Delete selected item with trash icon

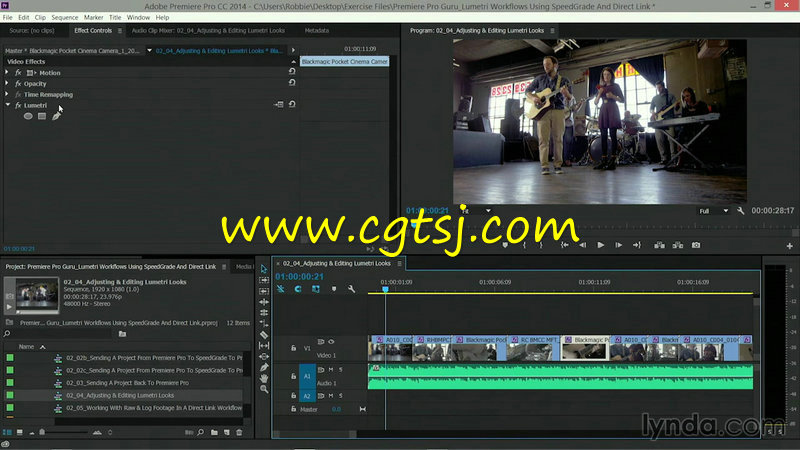[239, 433]
